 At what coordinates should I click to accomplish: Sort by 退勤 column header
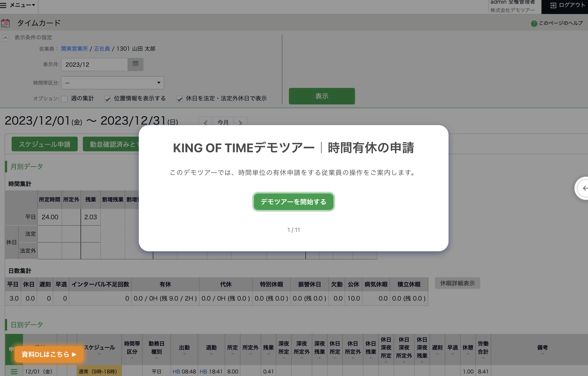pyautogui.click(x=211, y=349)
